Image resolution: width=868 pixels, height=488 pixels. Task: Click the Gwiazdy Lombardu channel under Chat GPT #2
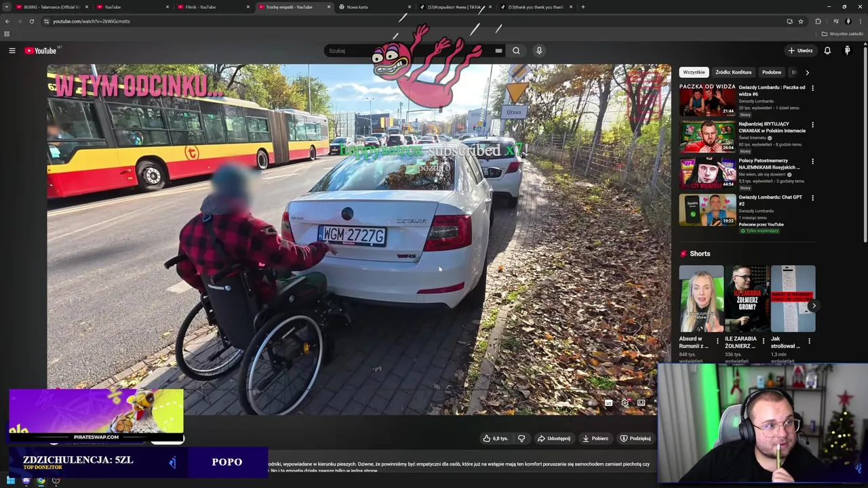click(x=756, y=211)
